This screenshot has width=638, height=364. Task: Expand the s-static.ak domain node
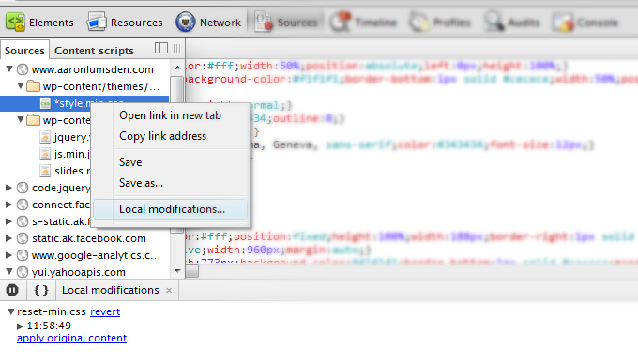(8, 221)
